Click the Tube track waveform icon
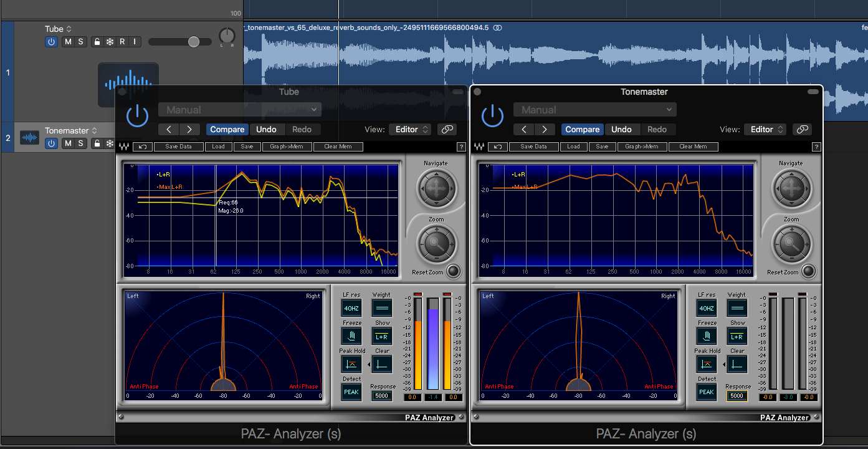The image size is (868, 449). 128,84
